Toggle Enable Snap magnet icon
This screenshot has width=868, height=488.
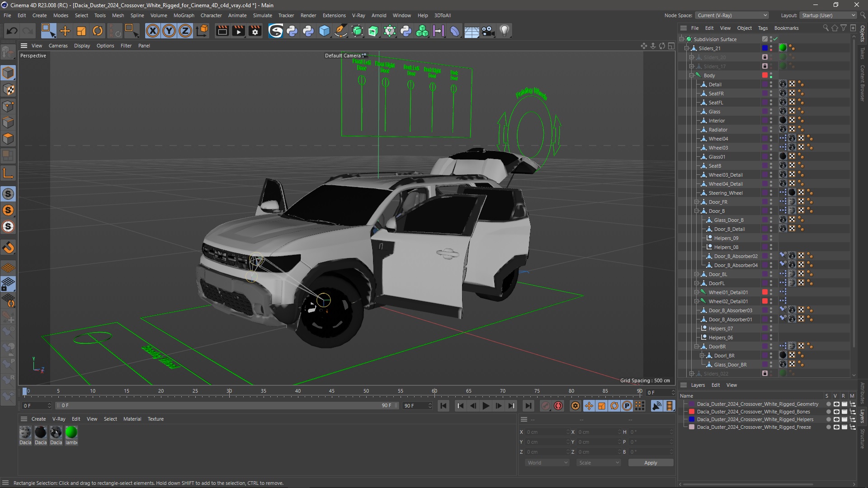pyautogui.click(x=8, y=248)
